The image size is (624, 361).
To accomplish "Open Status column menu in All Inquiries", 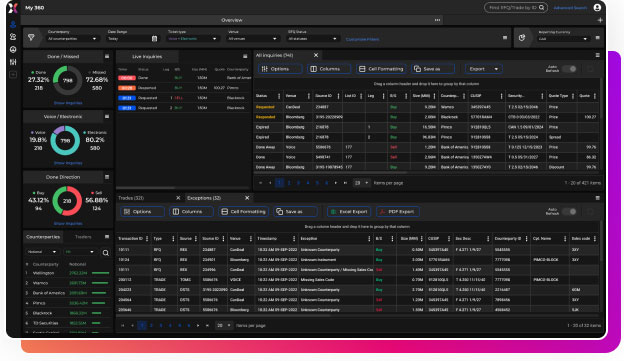I will (x=279, y=96).
